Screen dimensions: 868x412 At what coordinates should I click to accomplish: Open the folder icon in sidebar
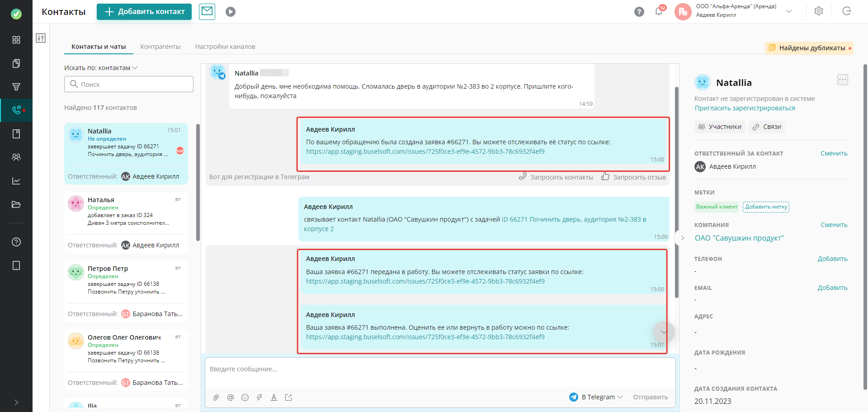[x=16, y=204]
